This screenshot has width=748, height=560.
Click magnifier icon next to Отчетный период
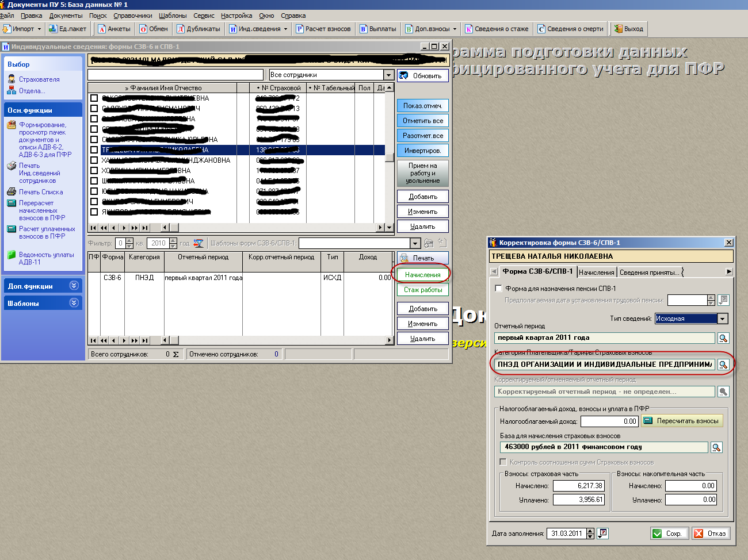[x=723, y=338]
